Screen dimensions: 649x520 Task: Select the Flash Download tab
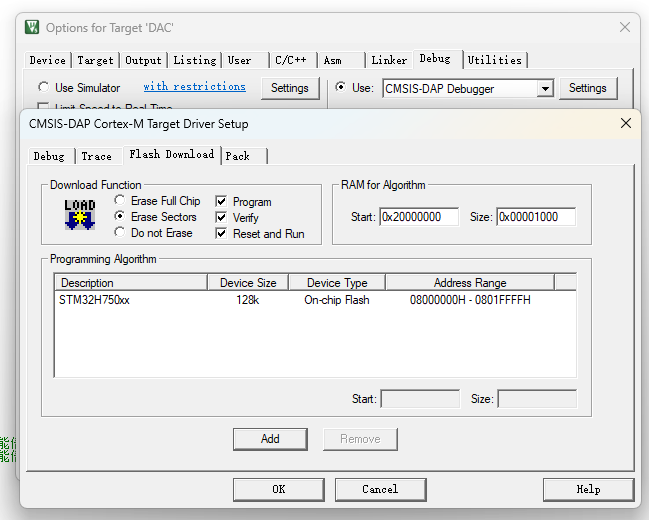pyautogui.click(x=172, y=154)
